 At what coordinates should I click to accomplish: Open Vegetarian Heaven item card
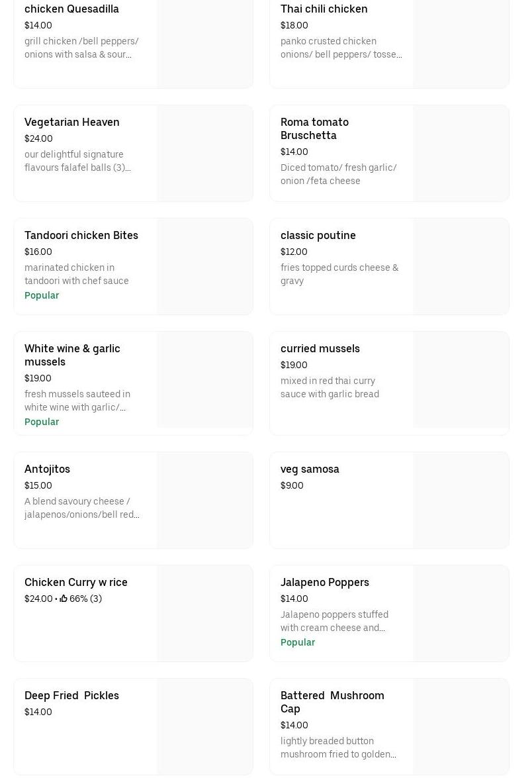tap(72, 122)
